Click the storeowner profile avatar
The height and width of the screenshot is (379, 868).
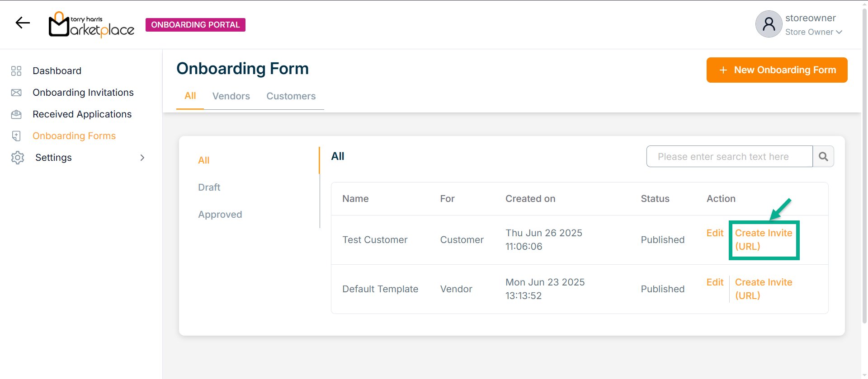tap(769, 24)
